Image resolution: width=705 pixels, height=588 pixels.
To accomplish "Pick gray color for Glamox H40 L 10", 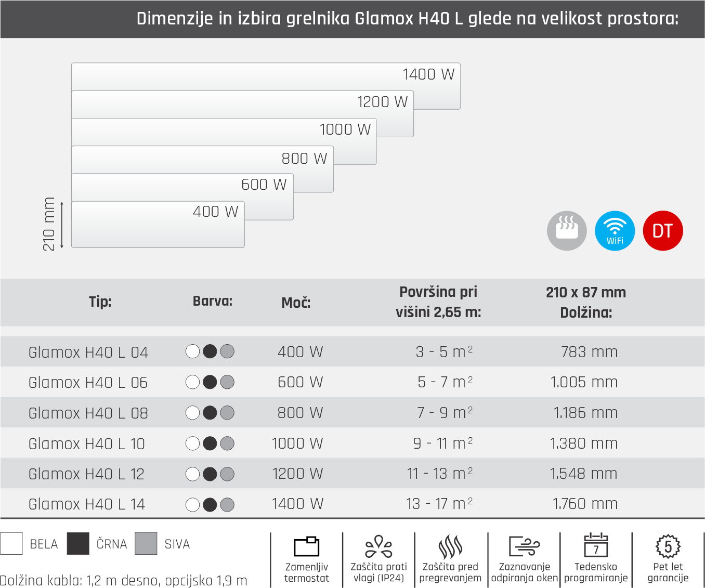I will (x=227, y=443).
